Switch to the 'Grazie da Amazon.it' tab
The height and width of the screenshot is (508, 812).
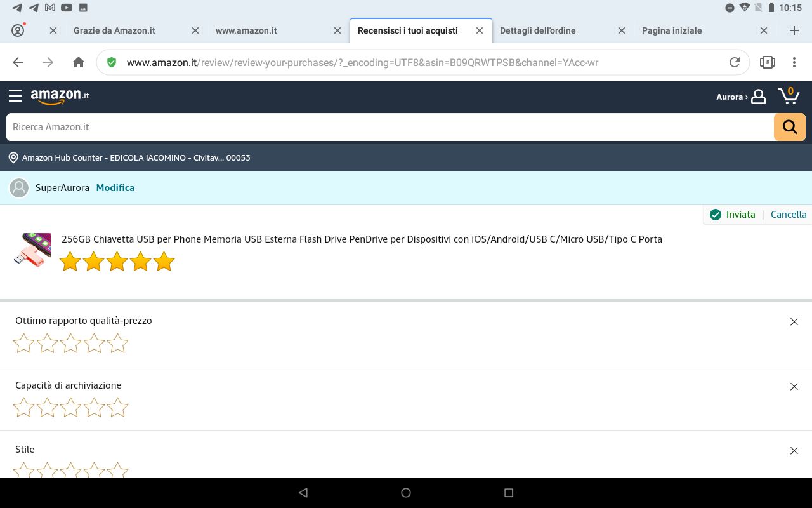tap(114, 30)
